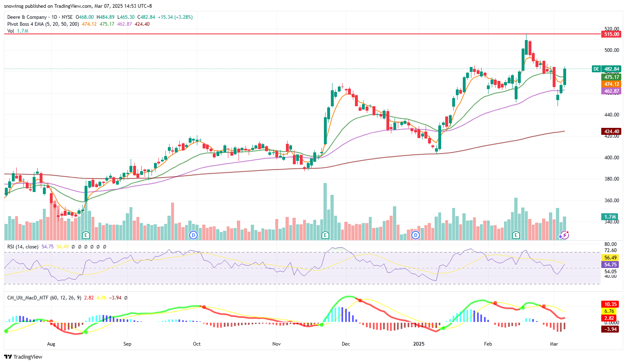Click the purple 54.75 RSI axis label
Image resolution: width=627 pixels, height=364 pixels.
click(x=610, y=265)
